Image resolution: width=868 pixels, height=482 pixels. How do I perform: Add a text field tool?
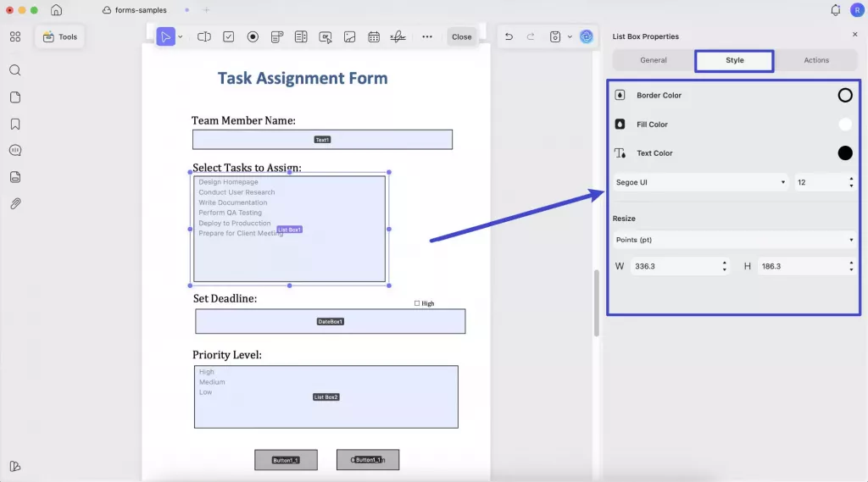[203, 36]
